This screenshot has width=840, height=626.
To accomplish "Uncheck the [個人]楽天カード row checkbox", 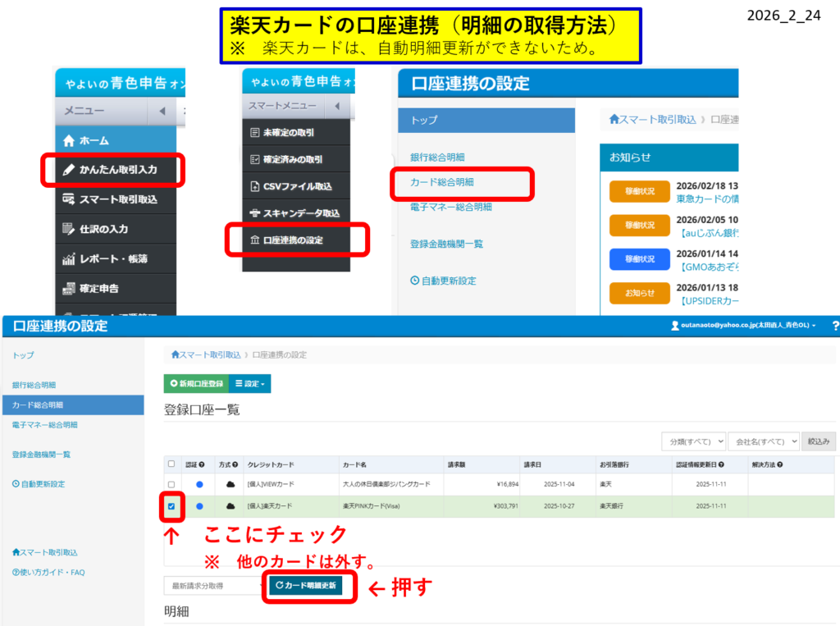I will coord(171,506).
